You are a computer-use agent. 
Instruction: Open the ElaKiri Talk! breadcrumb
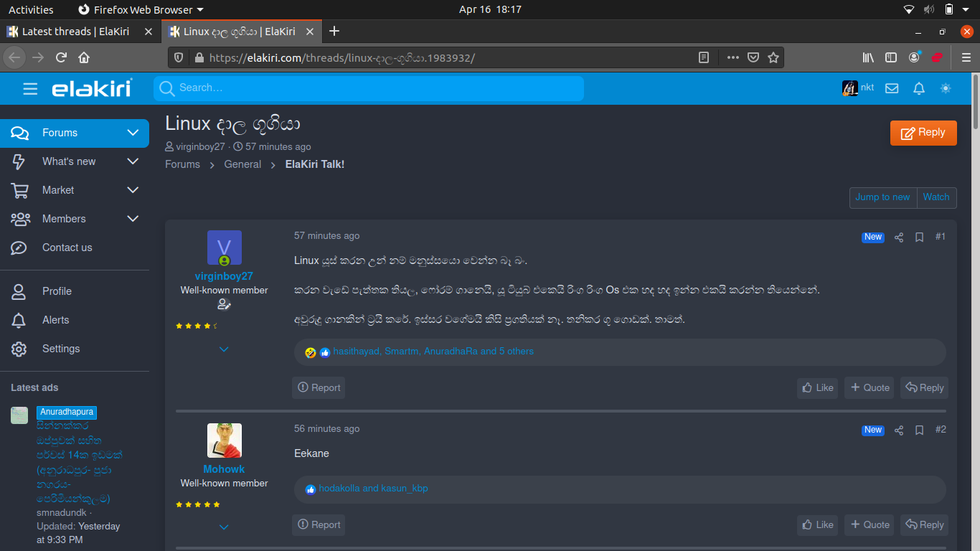coord(315,164)
